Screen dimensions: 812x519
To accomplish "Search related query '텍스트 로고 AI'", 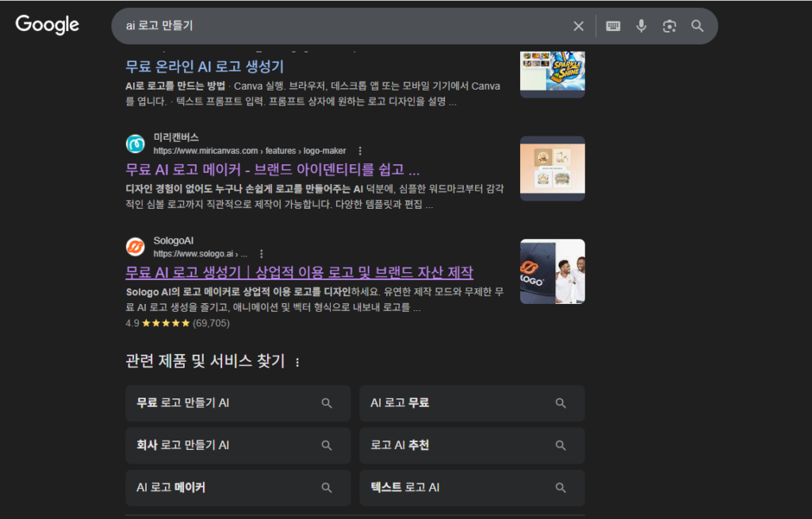I will (473, 488).
